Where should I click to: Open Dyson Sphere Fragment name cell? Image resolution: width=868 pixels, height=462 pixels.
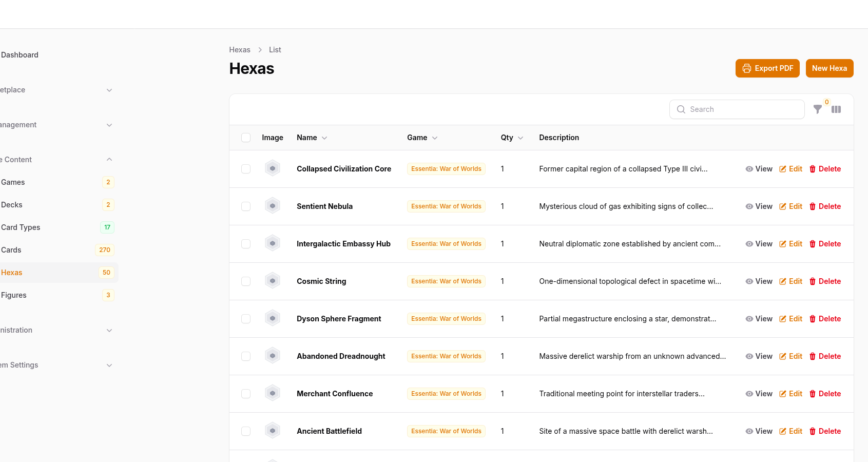coord(339,319)
